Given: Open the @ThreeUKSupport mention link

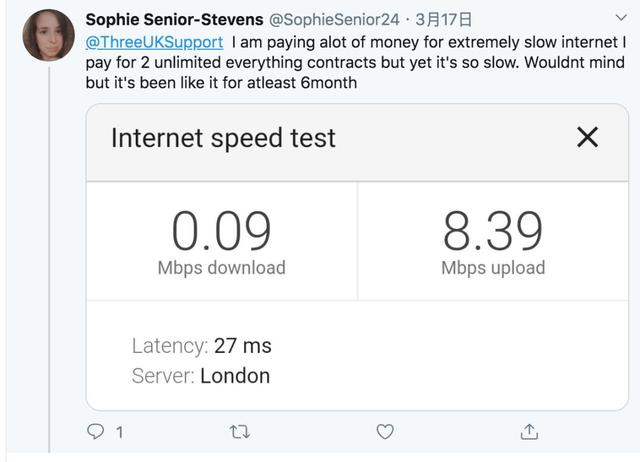Looking at the screenshot, I should coord(154,43).
